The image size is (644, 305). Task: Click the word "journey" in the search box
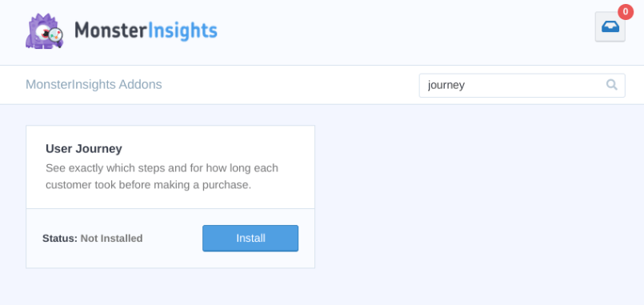(x=446, y=86)
